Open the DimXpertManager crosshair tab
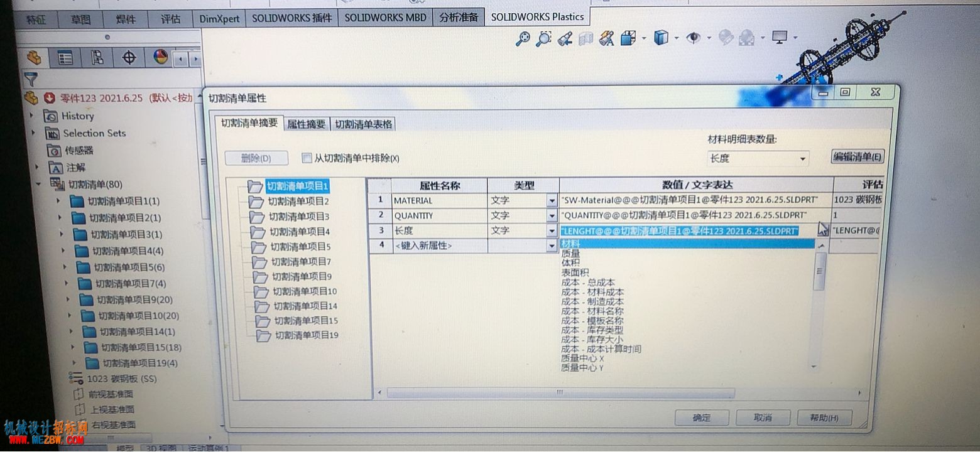 click(x=129, y=58)
